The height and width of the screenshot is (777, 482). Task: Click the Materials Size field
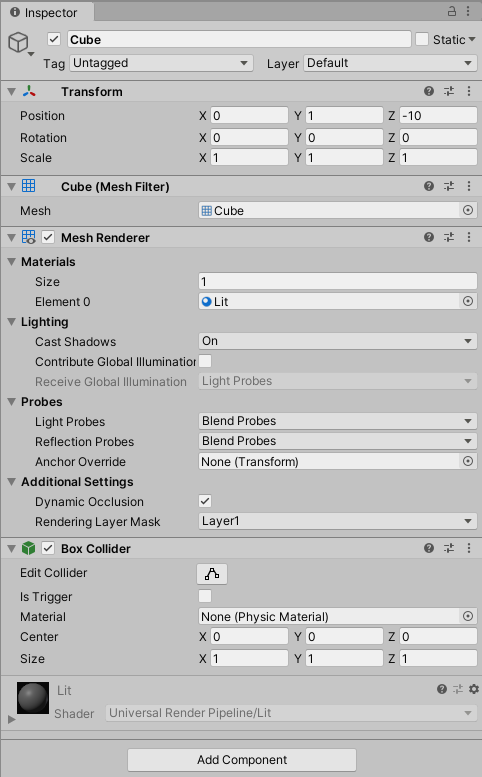(338, 281)
